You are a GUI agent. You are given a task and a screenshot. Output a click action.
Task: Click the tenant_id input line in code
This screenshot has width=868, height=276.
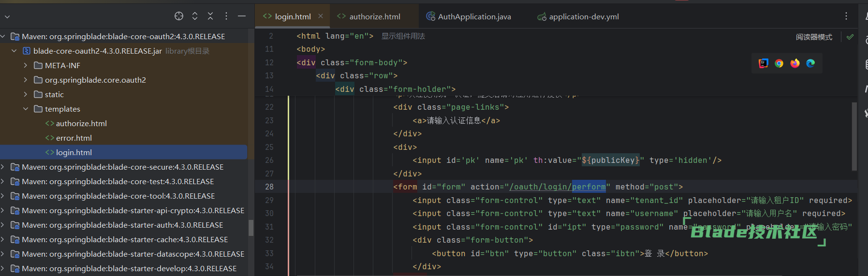(x=632, y=200)
